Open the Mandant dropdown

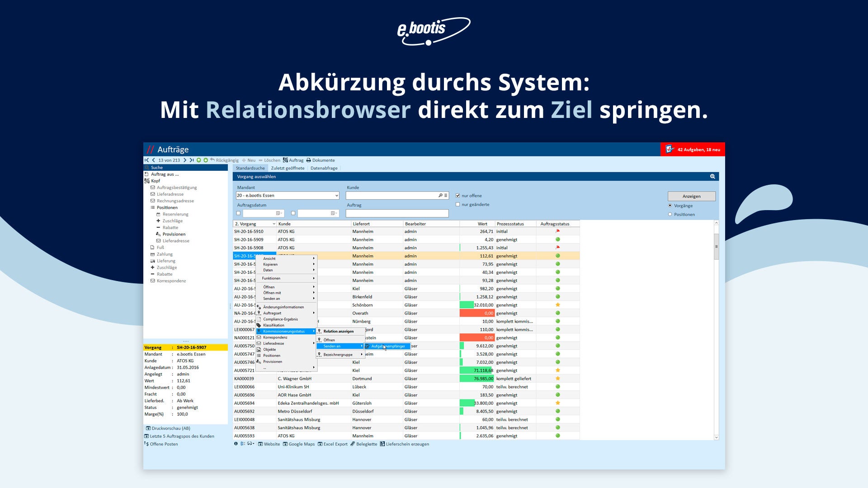[x=336, y=196]
